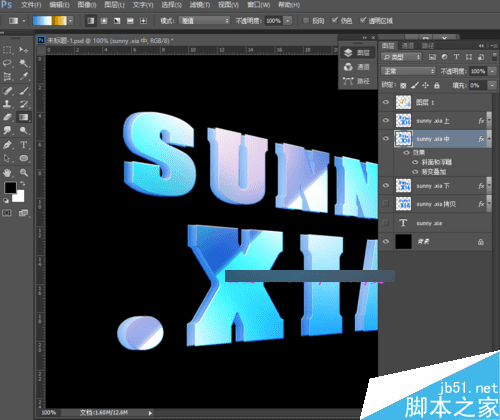
Task: Choose radial gradient style
Action: [x=104, y=21]
